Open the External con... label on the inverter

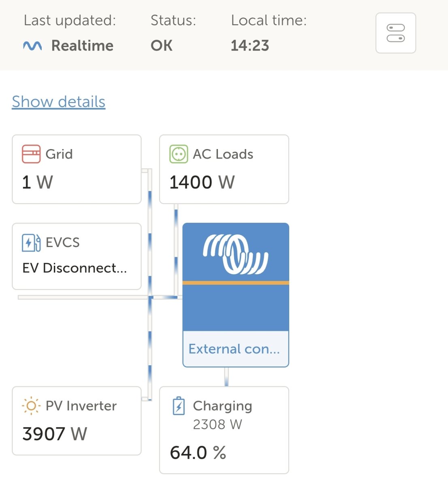coord(234,349)
